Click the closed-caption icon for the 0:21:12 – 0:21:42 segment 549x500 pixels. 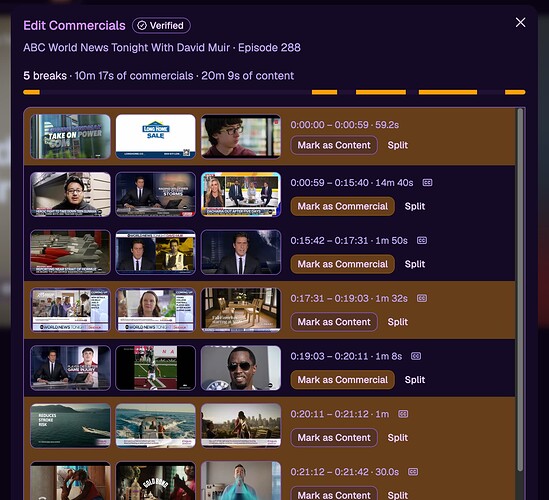pyautogui.click(x=413, y=472)
